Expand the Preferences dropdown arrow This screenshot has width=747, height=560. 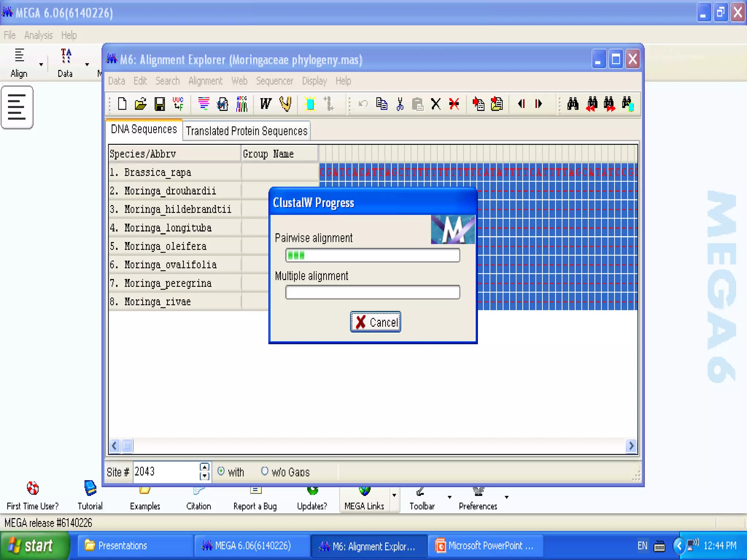507,497
